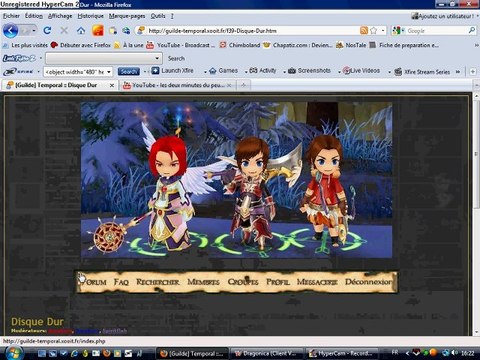This screenshot has width=480, height=360.
Task: Open the Historique menu
Action: [91, 16]
